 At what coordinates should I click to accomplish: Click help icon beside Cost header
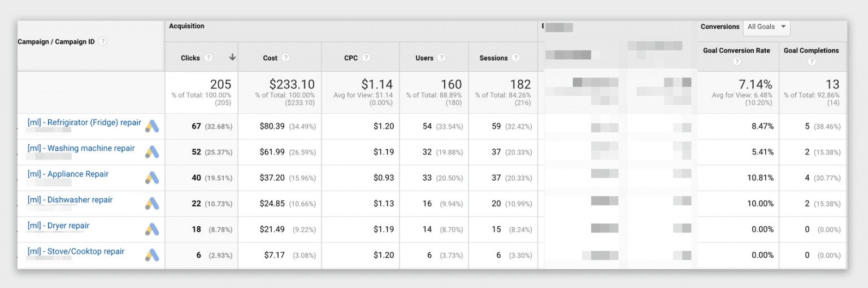(x=286, y=58)
